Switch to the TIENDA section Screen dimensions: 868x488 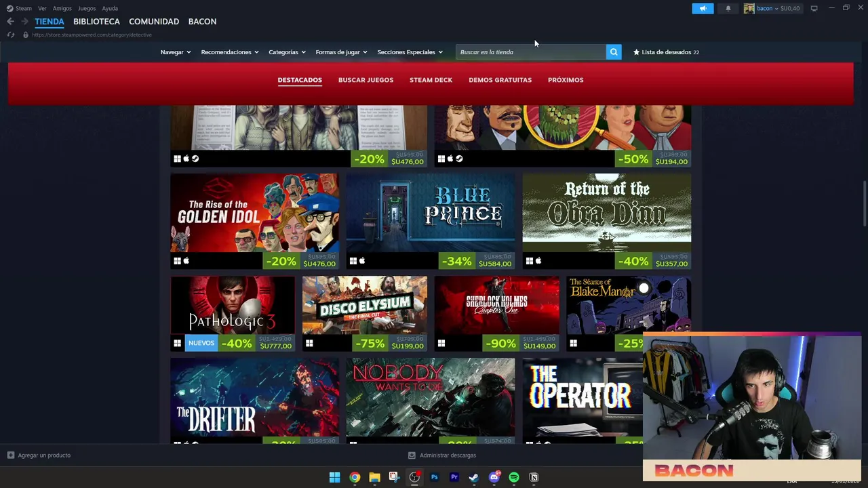50,22
